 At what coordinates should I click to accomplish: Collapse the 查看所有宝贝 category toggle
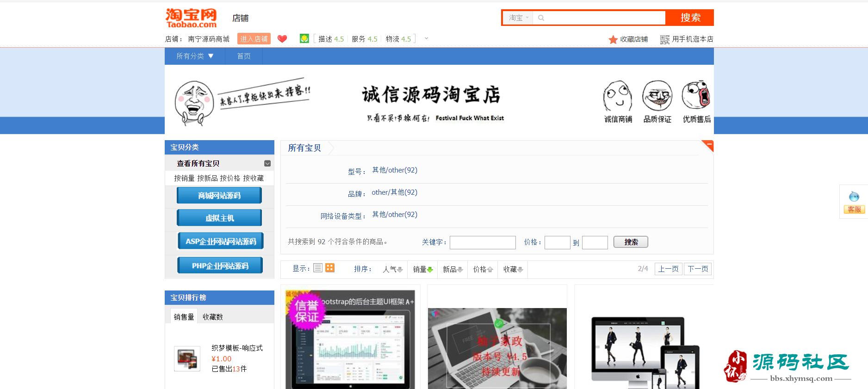(267, 163)
